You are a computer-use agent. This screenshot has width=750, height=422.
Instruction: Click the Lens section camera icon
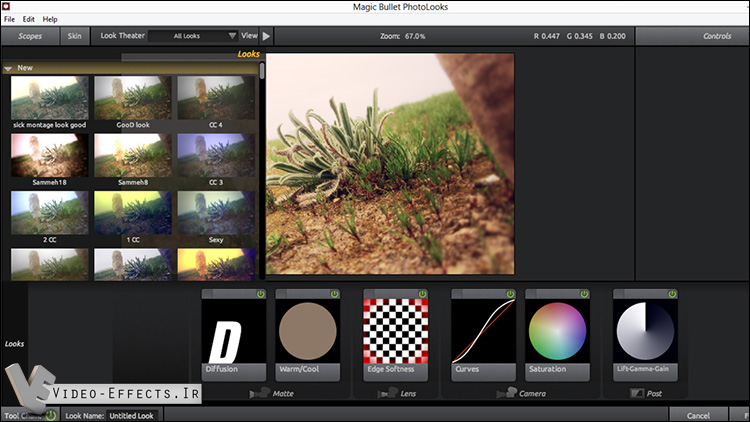(x=388, y=393)
